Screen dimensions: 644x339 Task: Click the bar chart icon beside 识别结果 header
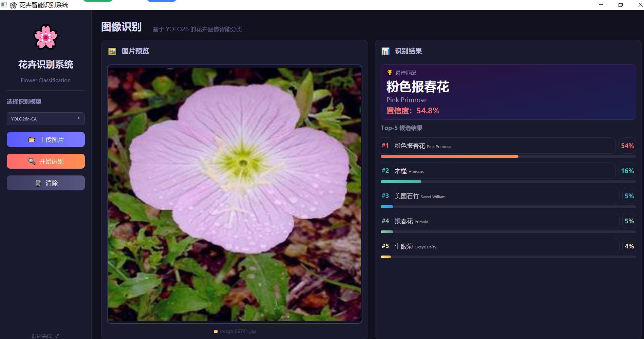tap(385, 51)
